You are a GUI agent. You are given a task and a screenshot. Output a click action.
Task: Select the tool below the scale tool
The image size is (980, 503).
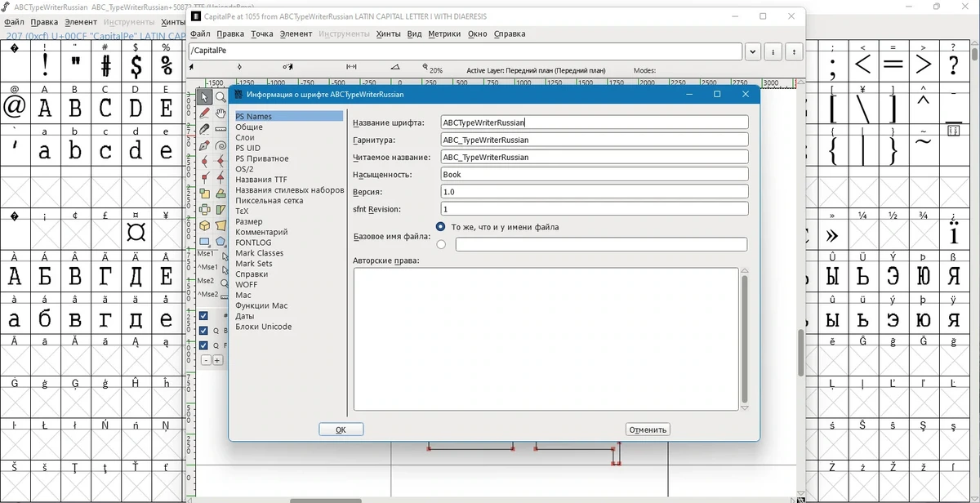click(x=204, y=210)
